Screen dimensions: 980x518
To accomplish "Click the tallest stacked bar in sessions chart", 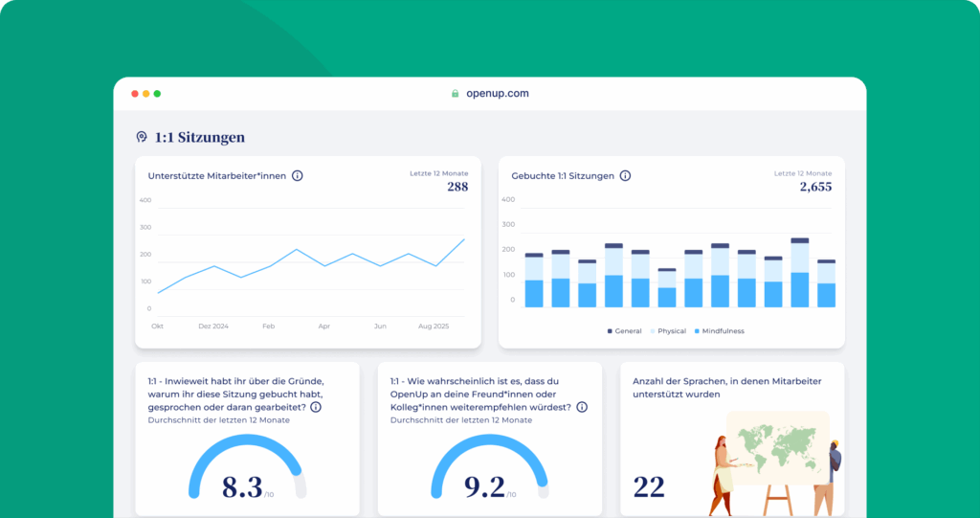I will [x=800, y=273].
